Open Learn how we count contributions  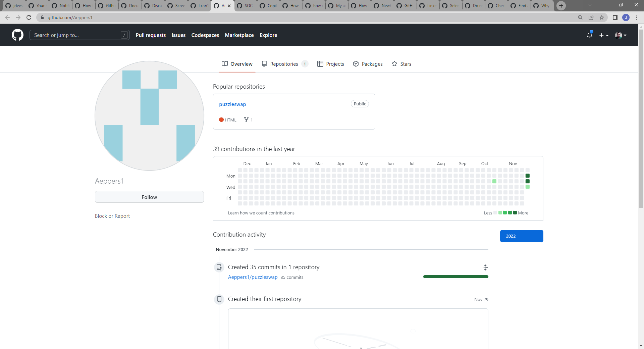[261, 213]
